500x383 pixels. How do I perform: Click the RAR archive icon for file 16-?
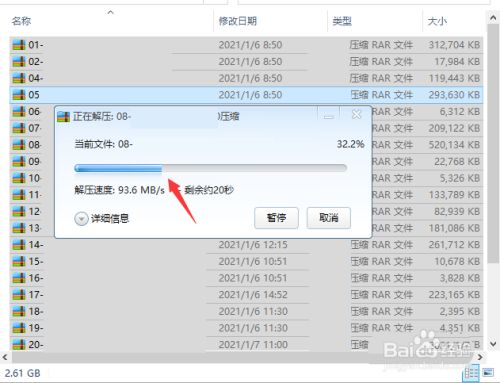19,278
